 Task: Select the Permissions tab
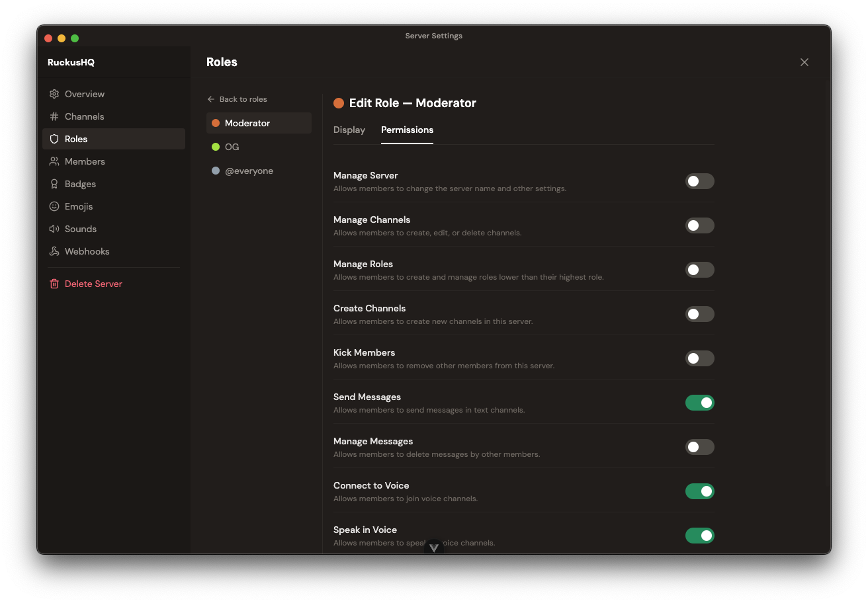click(x=407, y=130)
